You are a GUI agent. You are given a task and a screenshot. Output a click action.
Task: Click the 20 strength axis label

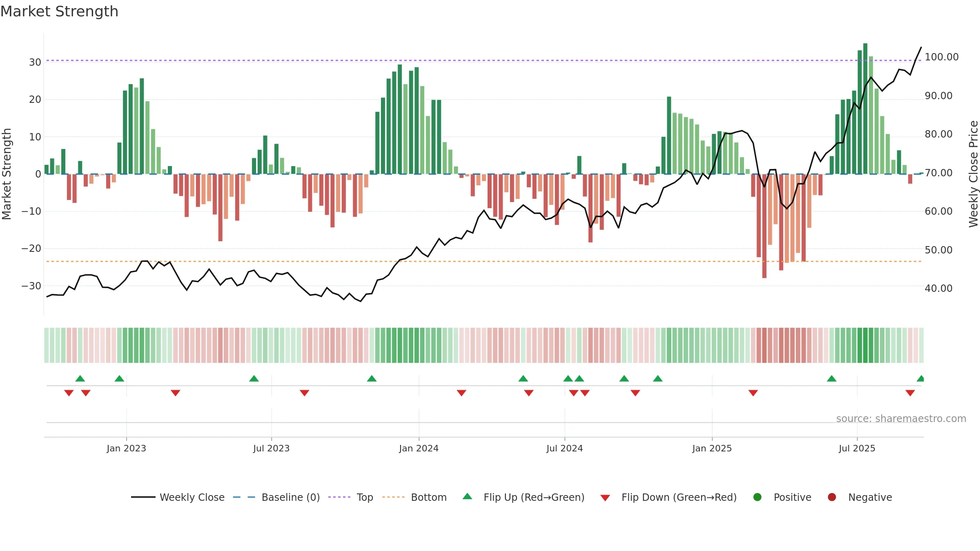click(35, 99)
